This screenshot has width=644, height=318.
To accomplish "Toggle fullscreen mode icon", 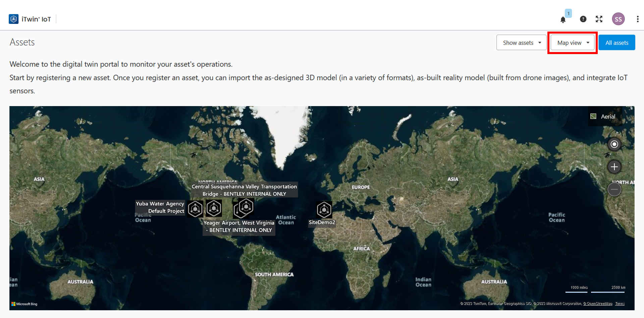I will click(599, 19).
